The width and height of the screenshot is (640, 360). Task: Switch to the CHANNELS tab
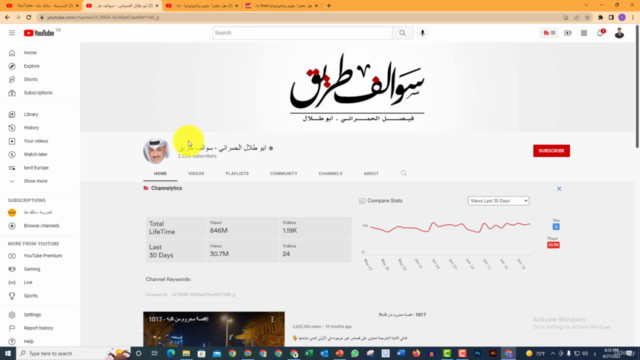coord(330,173)
